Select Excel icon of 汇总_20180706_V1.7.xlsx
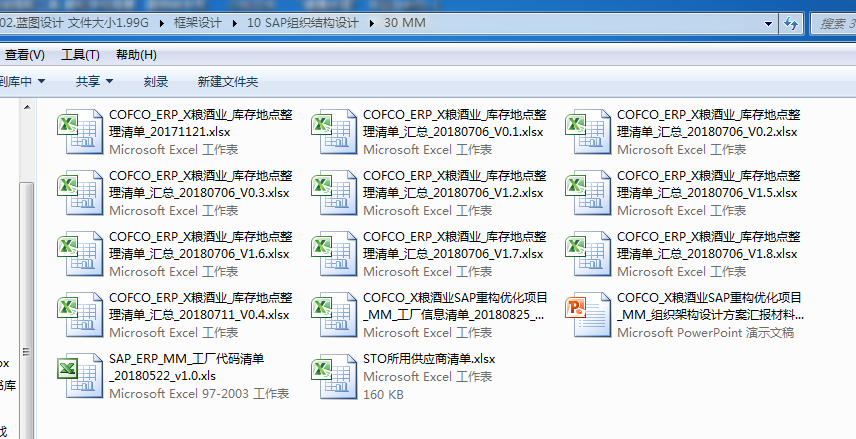The height and width of the screenshot is (439, 856). point(334,253)
